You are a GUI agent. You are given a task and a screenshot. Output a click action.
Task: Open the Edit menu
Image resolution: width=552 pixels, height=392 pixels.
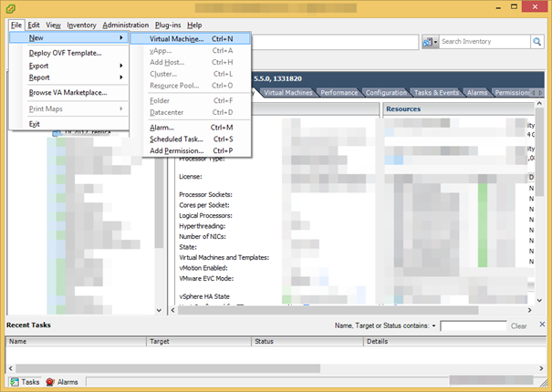point(34,25)
